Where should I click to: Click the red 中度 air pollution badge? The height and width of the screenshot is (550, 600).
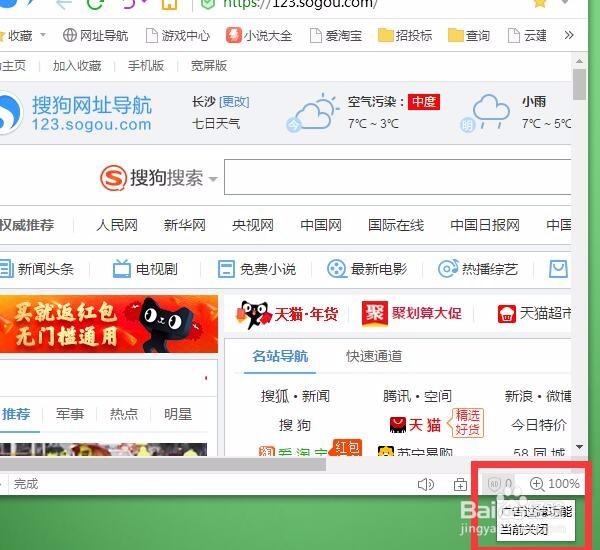pyautogui.click(x=424, y=102)
